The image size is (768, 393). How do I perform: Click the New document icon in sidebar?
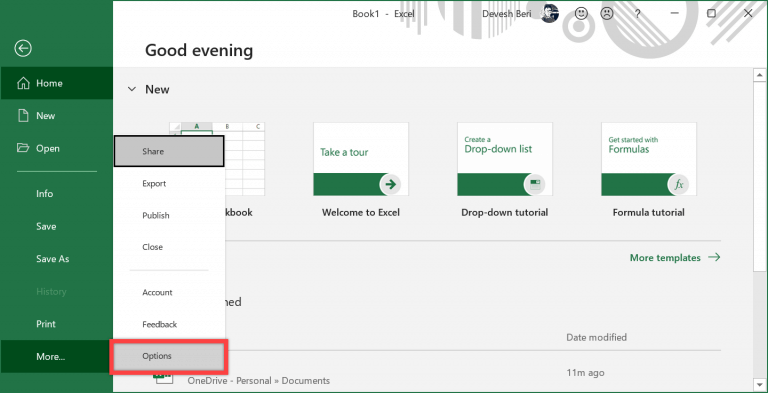[x=23, y=116]
